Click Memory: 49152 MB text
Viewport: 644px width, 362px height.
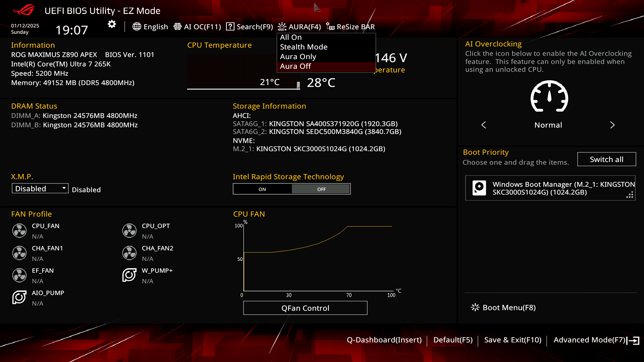[73, 83]
